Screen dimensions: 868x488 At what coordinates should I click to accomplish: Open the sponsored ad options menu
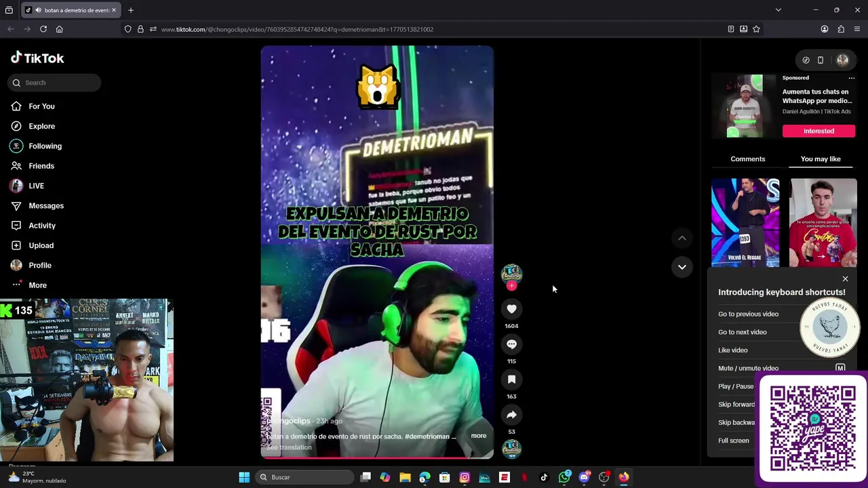coord(851,78)
